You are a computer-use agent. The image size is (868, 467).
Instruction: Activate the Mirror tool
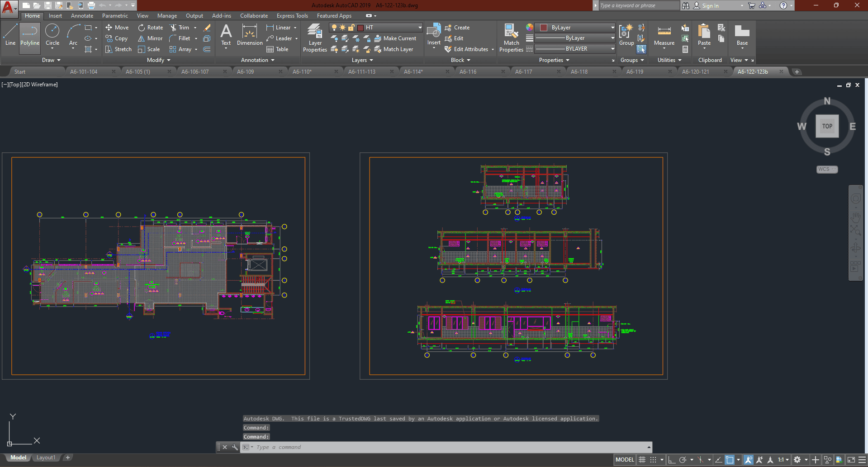tap(150, 38)
